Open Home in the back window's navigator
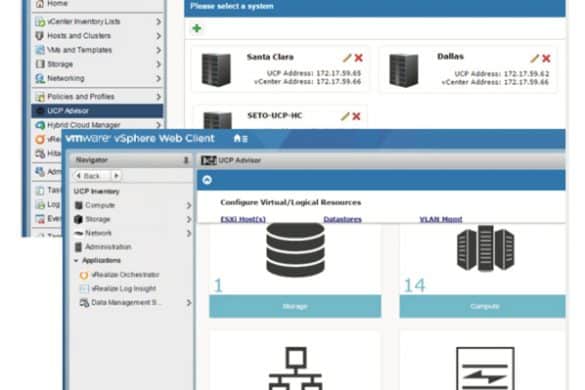The image size is (585, 390). pos(57,4)
